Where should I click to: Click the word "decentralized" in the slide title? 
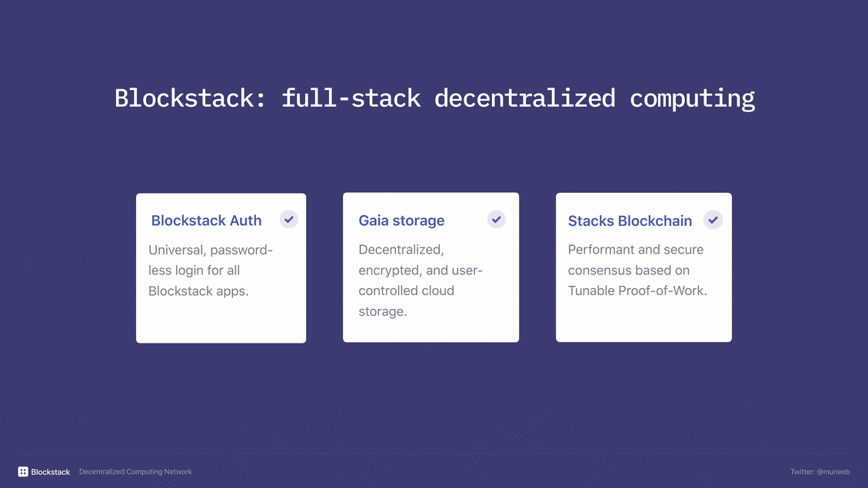coord(524,98)
